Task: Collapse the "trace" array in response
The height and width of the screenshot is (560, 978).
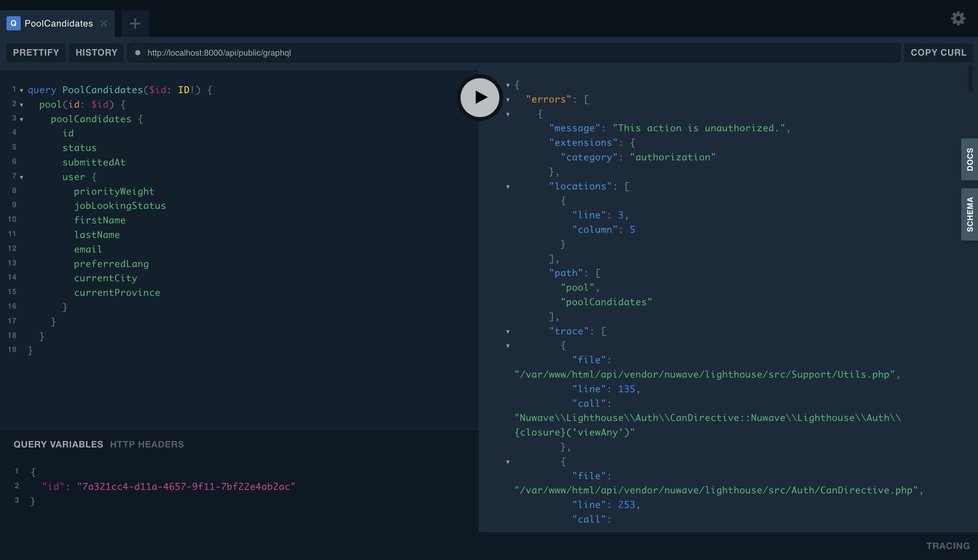Action: [x=508, y=331]
